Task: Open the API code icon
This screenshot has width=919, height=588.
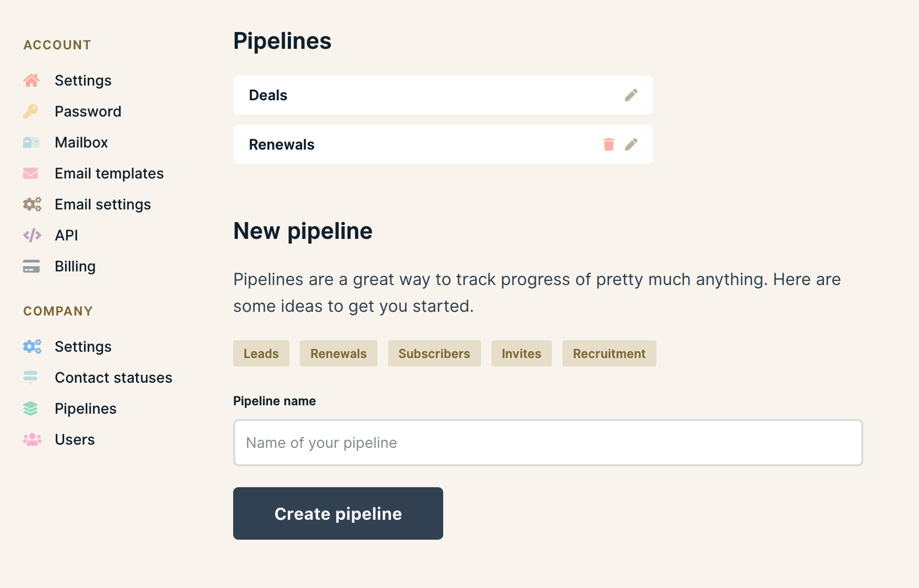Action: pyautogui.click(x=32, y=235)
